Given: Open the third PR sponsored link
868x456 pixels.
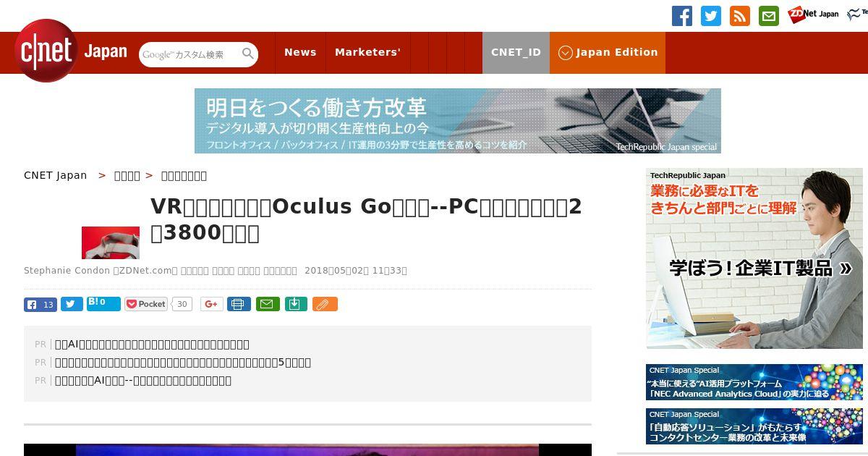Looking at the screenshot, I should click(x=143, y=380).
